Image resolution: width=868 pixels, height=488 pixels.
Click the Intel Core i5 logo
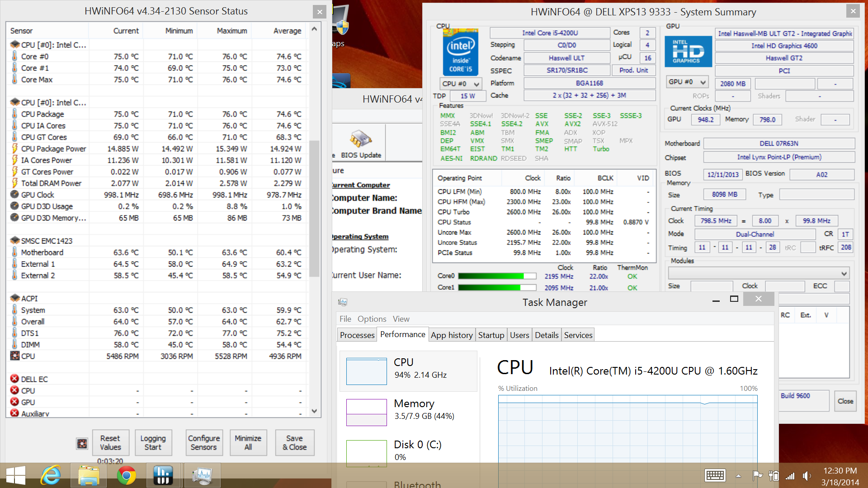[x=460, y=52]
